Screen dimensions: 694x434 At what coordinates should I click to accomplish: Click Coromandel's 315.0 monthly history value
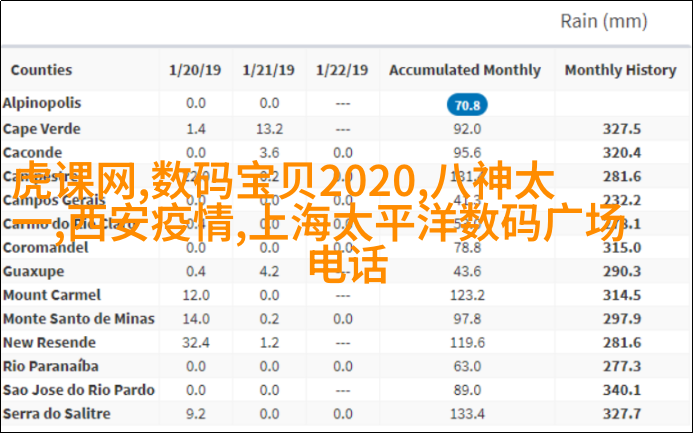coord(622,247)
